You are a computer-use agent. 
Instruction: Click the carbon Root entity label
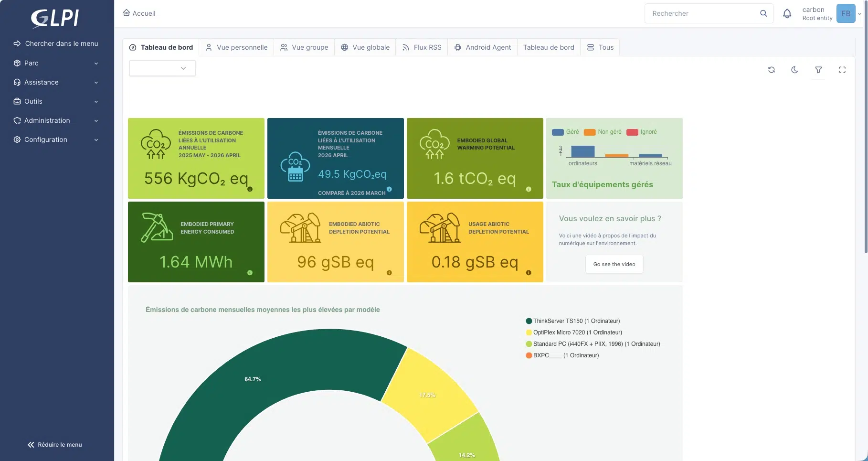(817, 13)
